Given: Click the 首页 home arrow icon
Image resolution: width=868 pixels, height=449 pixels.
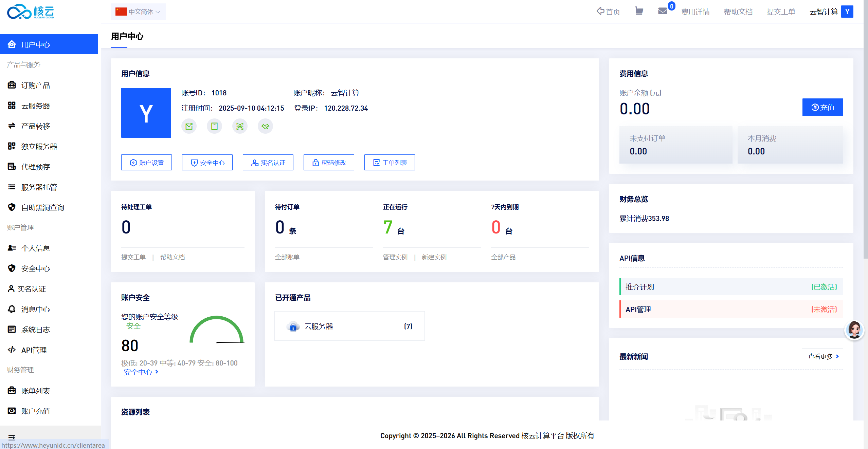Looking at the screenshot, I should (x=600, y=11).
